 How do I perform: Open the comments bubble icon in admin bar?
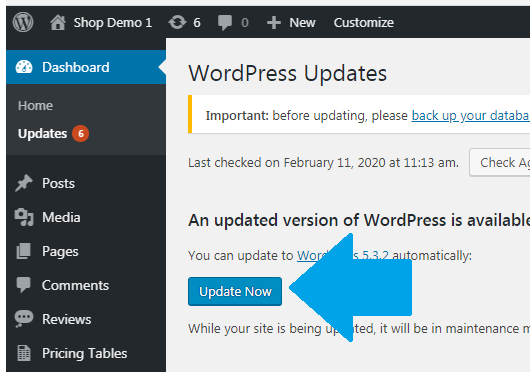[225, 23]
